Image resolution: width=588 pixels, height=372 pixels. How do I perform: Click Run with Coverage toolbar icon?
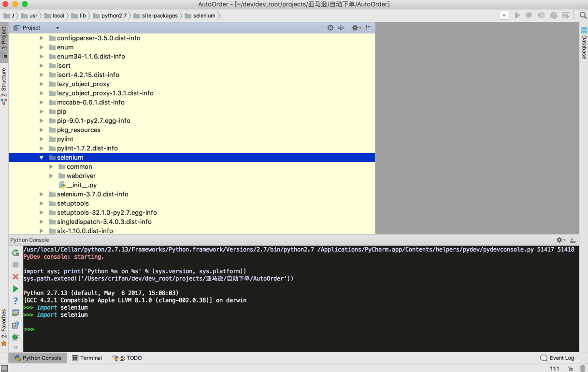(542, 15)
